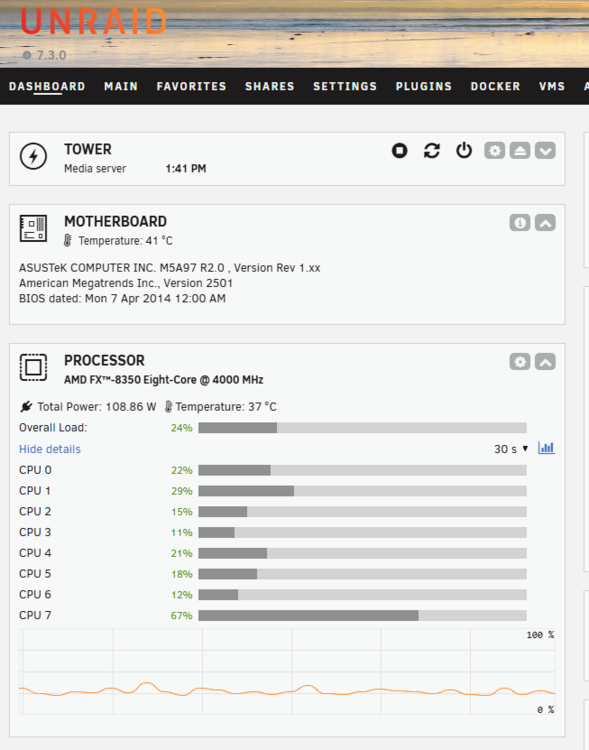Click the eject icon on Tower tile
The height and width of the screenshot is (750, 589).
point(520,151)
